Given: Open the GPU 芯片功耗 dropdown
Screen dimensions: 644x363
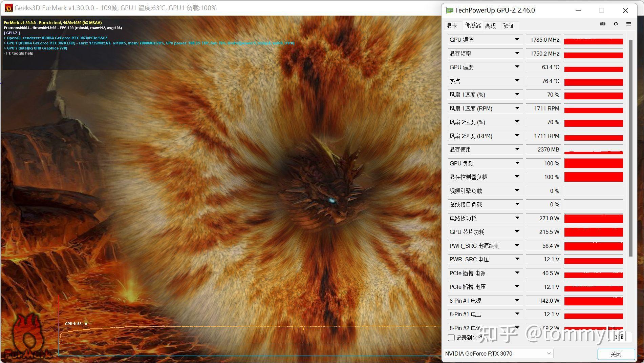Looking at the screenshot, I should coord(517,232).
